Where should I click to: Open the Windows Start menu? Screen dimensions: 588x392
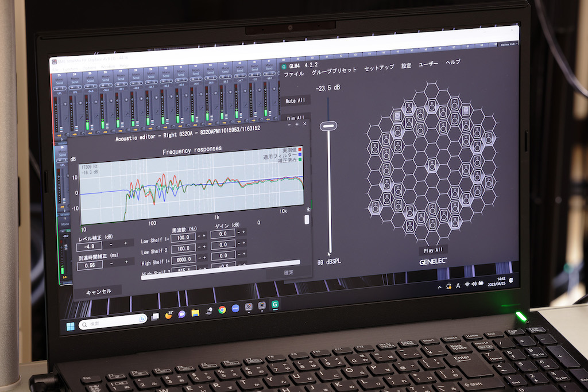pos(69,326)
